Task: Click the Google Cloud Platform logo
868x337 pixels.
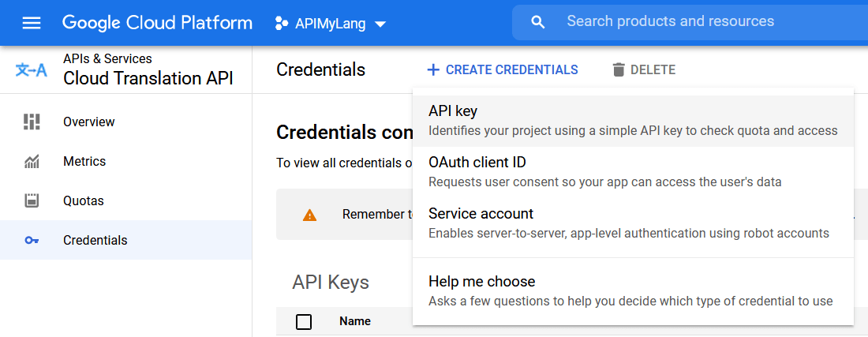Action: tap(157, 23)
